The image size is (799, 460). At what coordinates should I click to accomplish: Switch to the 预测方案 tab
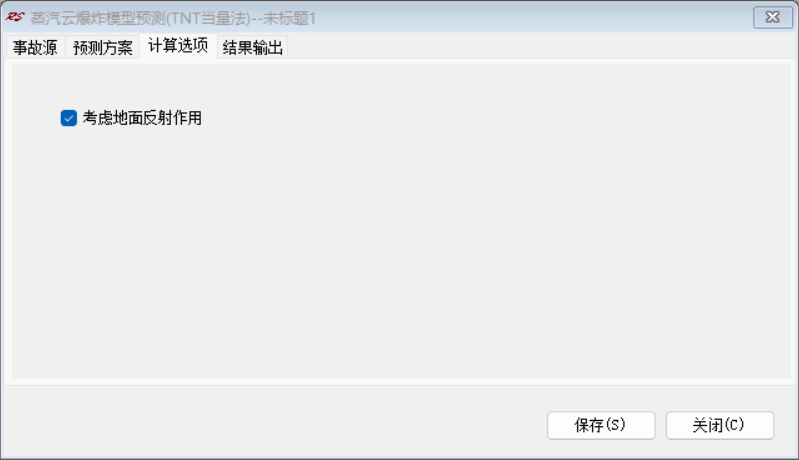[102, 47]
